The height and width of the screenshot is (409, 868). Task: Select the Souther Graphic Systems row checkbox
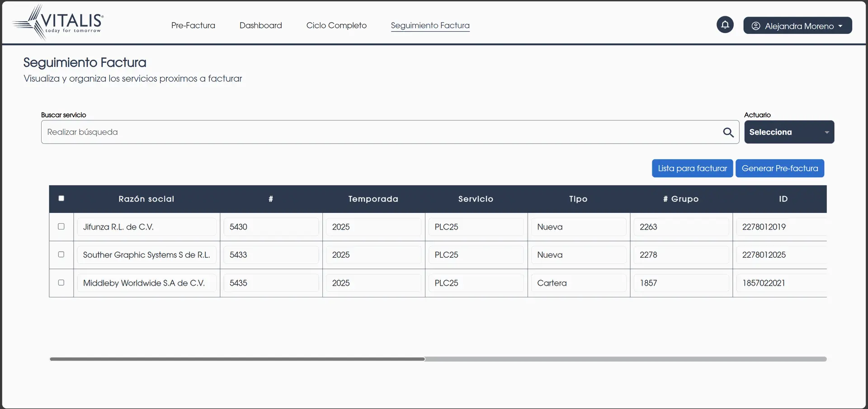[x=61, y=254]
